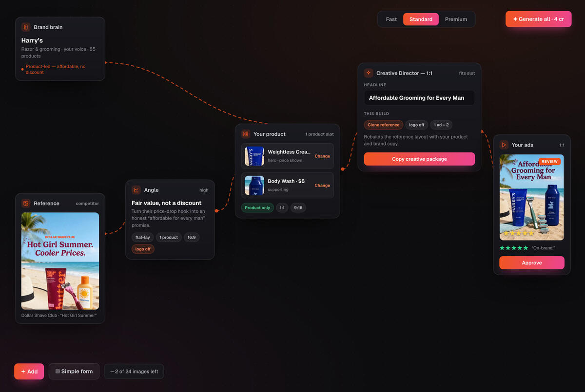Click the 1:1 label on Your ads card

562,145
